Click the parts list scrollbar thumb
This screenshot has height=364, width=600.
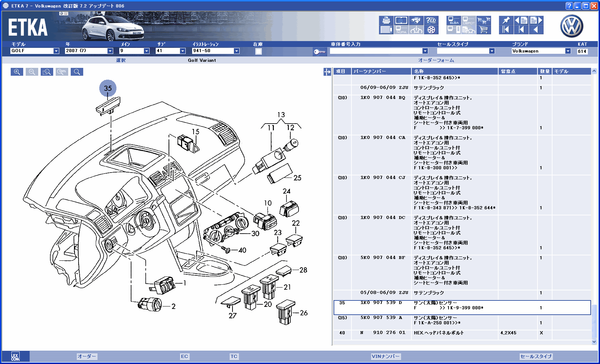[594, 321]
